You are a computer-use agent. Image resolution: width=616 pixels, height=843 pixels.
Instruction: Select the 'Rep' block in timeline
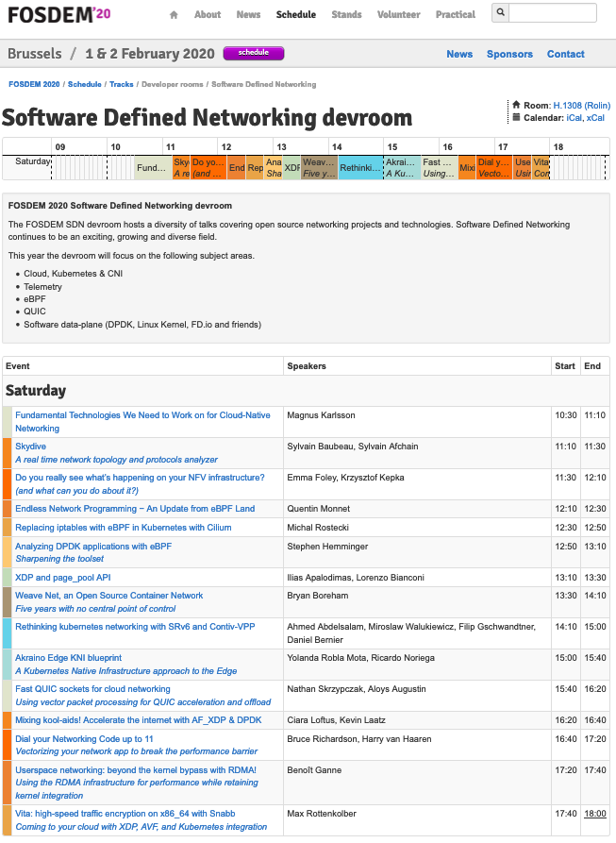click(x=255, y=168)
